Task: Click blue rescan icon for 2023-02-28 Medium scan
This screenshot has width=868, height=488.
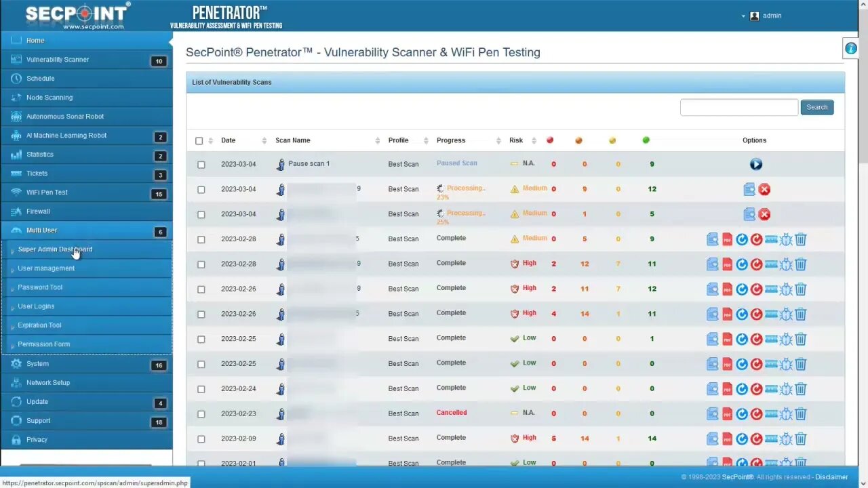Action: [742, 239]
